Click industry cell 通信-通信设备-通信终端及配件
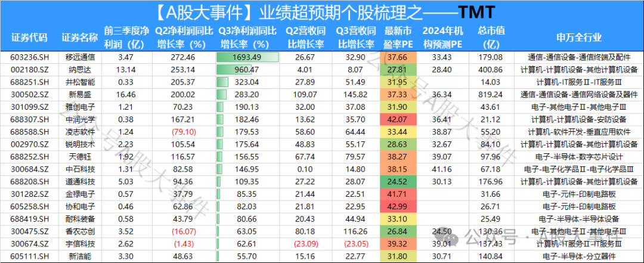The width and height of the screenshot is (644, 263). point(578,56)
